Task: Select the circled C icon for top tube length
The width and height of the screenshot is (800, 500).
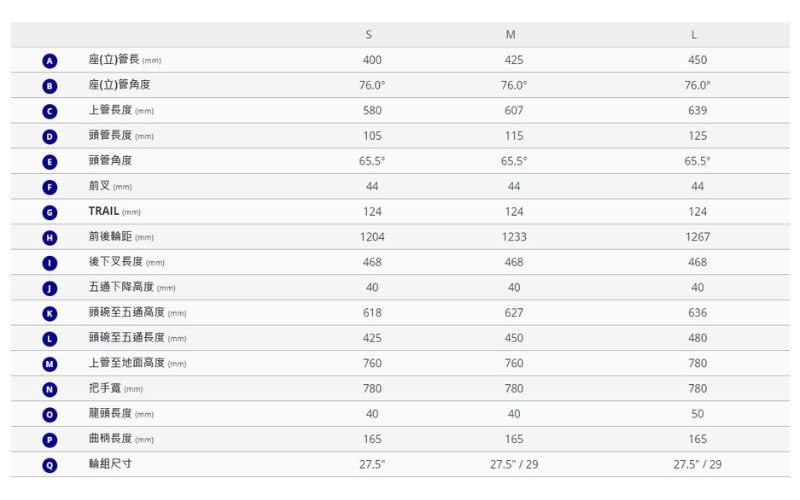Action: click(x=49, y=112)
